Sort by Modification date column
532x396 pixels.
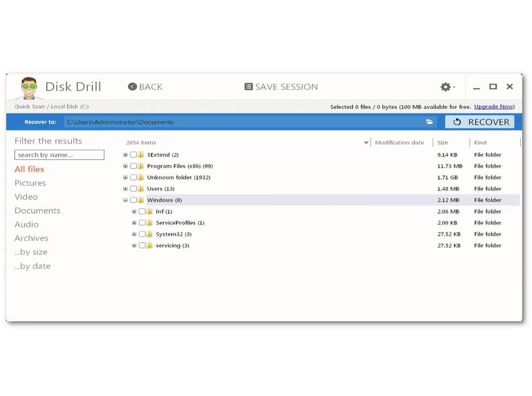pyautogui.click(x=400, y=142)
